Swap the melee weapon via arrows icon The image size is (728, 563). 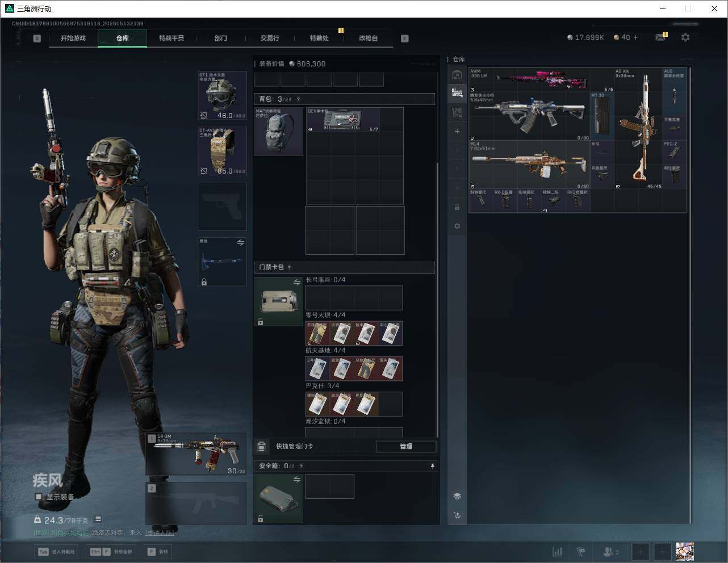240,243
